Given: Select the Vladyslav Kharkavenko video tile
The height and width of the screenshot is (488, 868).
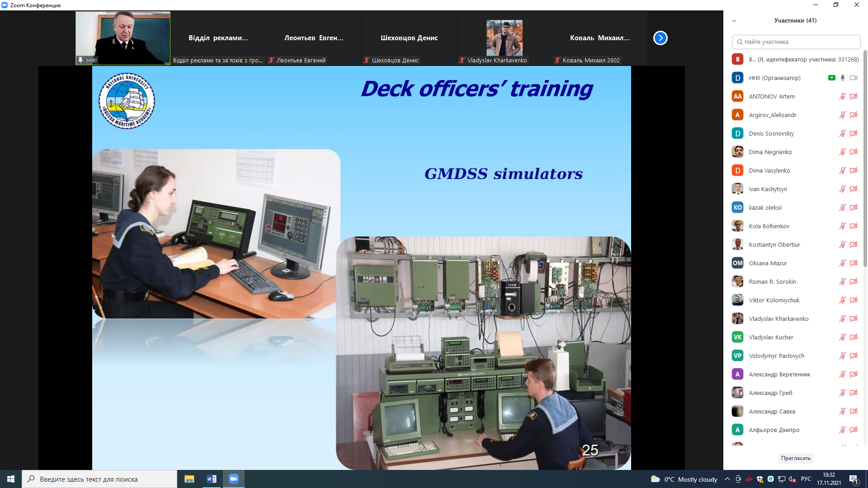Looking at the screenshot, I should tap(505, 38).
